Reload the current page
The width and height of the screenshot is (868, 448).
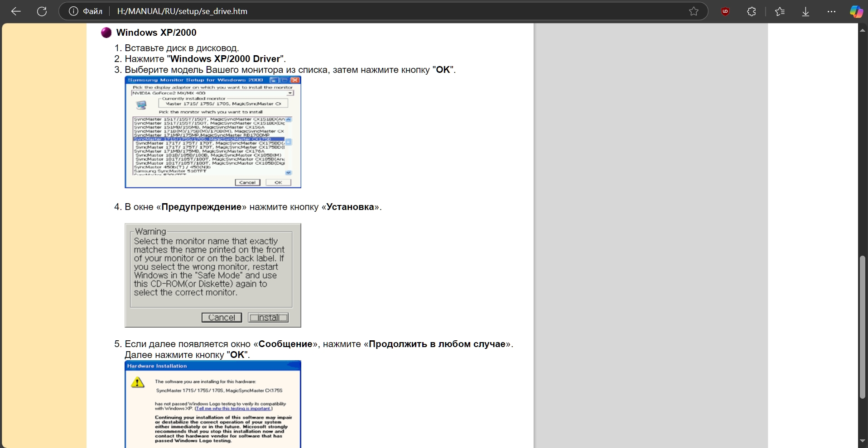42,11
